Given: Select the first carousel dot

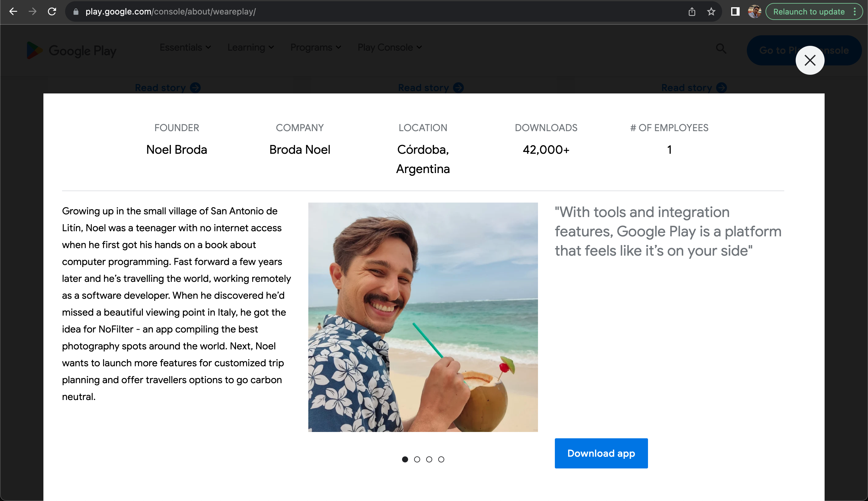Looking at the screenshot, I should [x=405, y=459].
